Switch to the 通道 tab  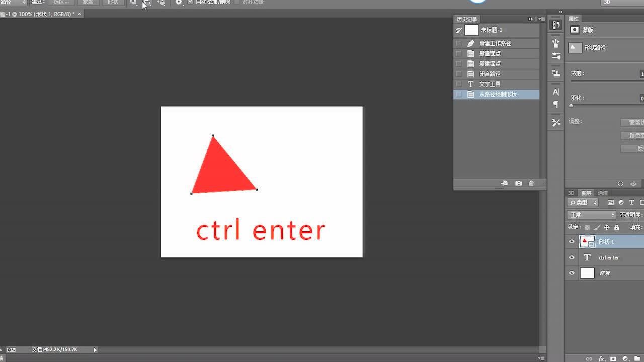coord(603,193)
